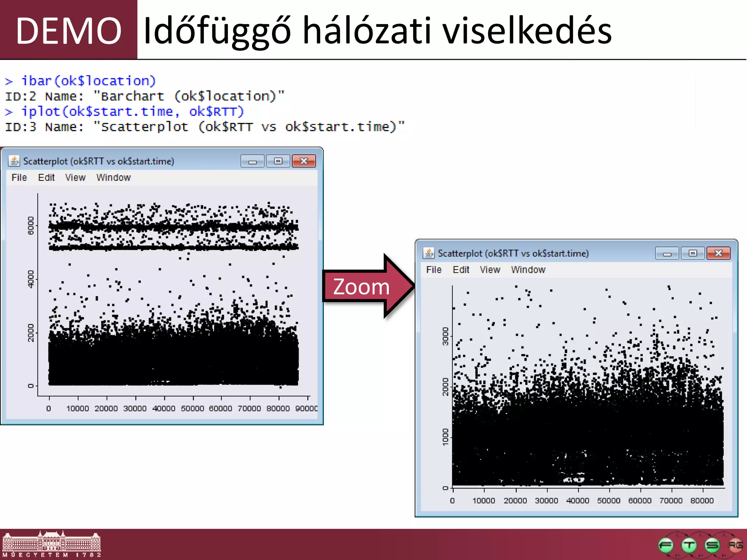Click the green F circle logo
Screen dimensions: 747x560
(x=666, y=545)
